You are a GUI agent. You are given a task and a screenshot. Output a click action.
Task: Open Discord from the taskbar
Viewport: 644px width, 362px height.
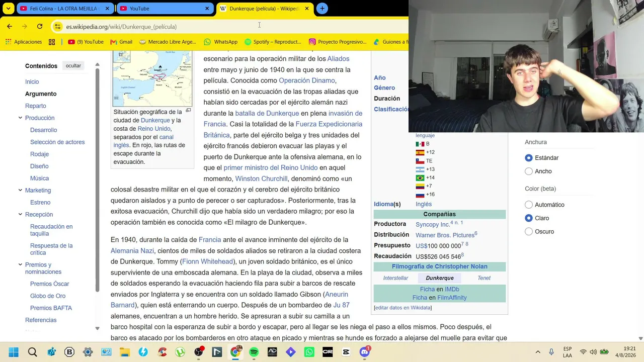365,352
